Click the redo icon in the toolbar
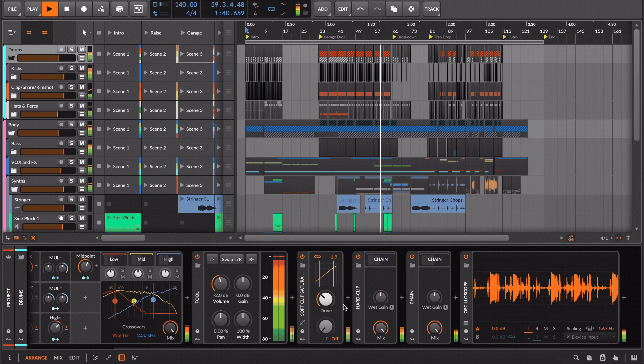 [377, 9]
